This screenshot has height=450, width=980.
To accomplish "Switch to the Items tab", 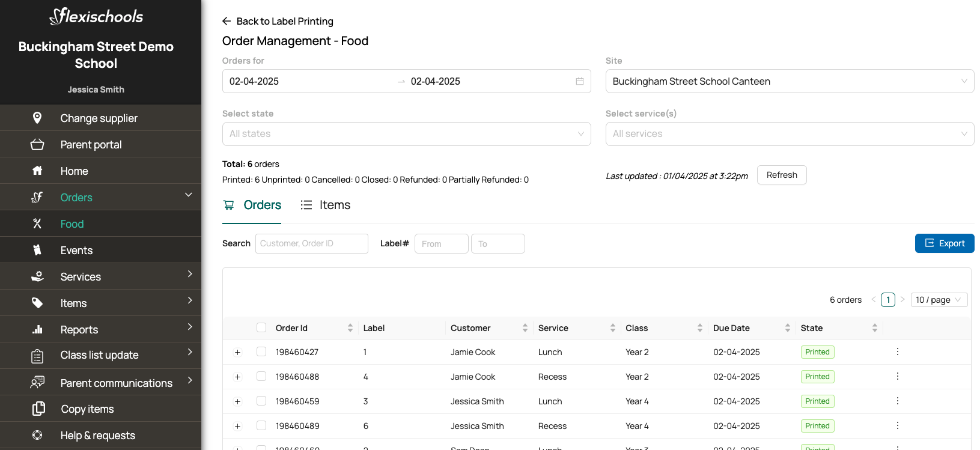I will pos(326,205).
